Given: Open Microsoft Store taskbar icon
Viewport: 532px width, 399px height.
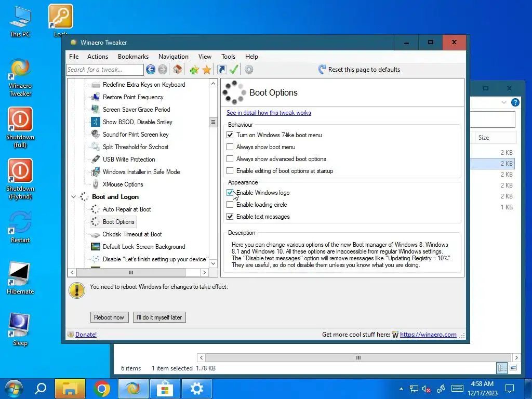Looking at the screenshot, I should [165, 389].
